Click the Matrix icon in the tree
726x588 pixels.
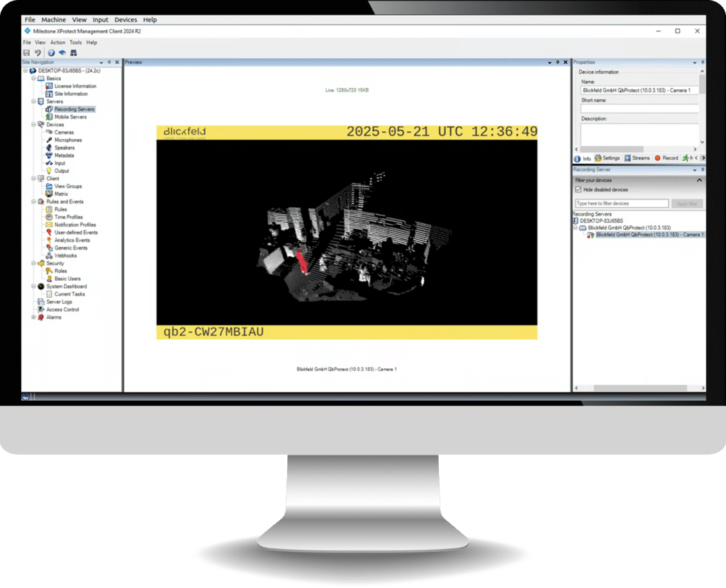tap(49, 194)
